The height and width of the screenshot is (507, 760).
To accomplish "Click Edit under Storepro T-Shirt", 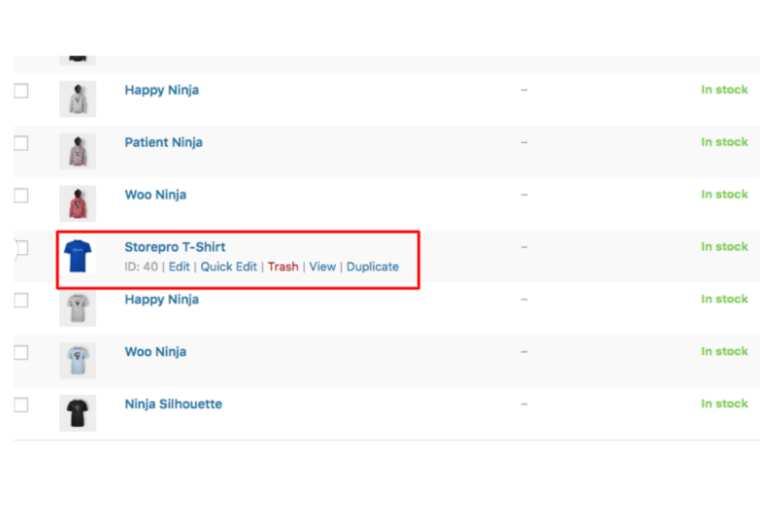I will [179, 267].
